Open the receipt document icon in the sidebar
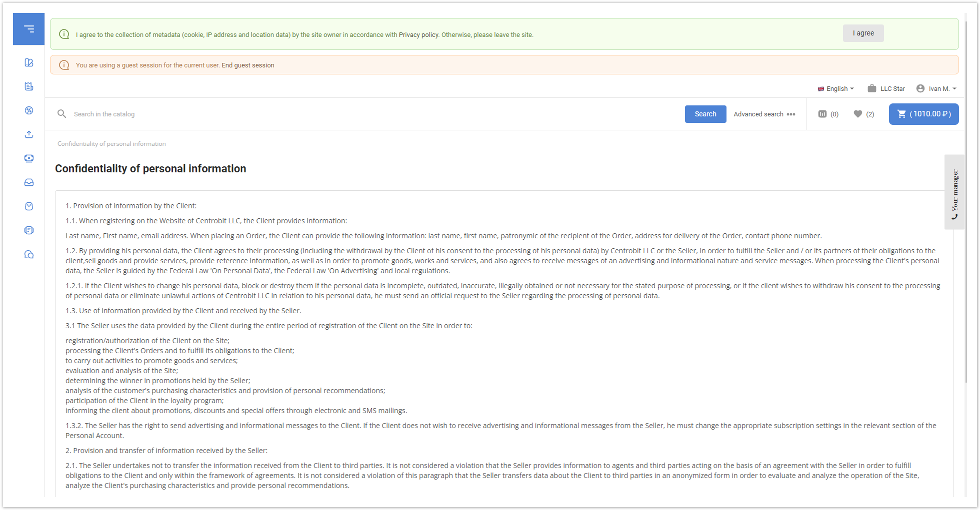This screenshot has width=980, height=510. (x=29, y=86)
